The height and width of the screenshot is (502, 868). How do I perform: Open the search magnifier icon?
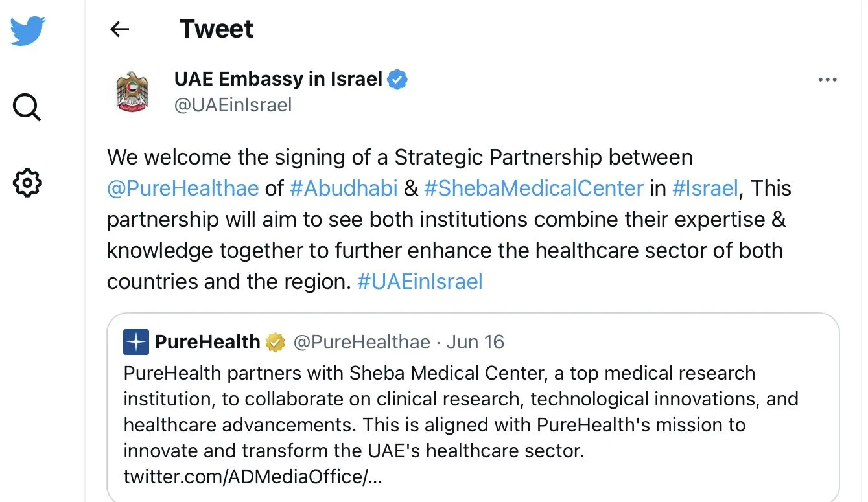tap(27, 107)
